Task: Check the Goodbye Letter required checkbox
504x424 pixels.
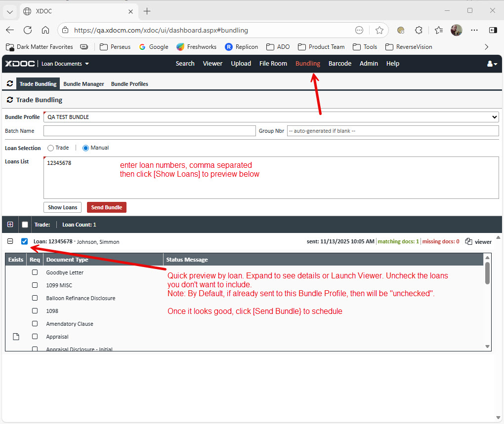Action: (35, 272)
